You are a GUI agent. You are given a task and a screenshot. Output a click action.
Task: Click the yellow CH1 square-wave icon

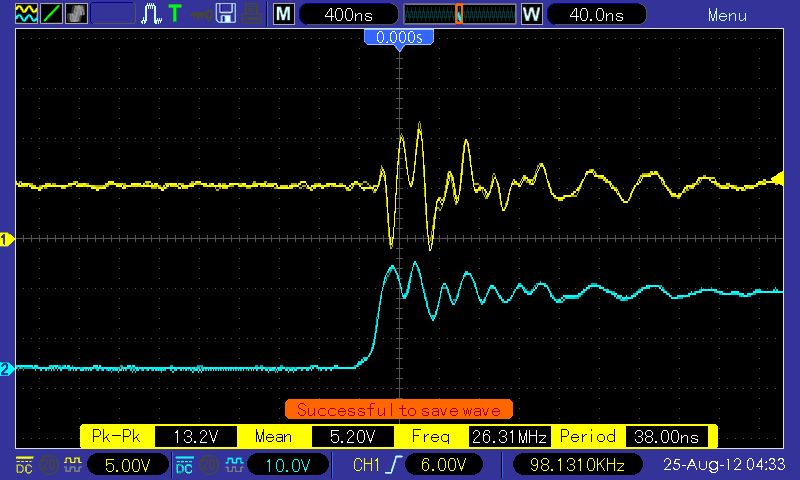72,464
